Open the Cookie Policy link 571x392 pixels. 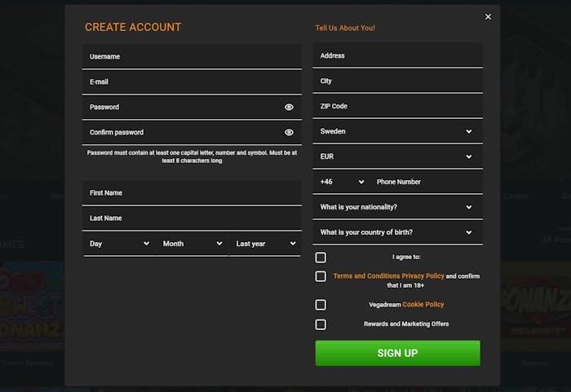point(423,304)
